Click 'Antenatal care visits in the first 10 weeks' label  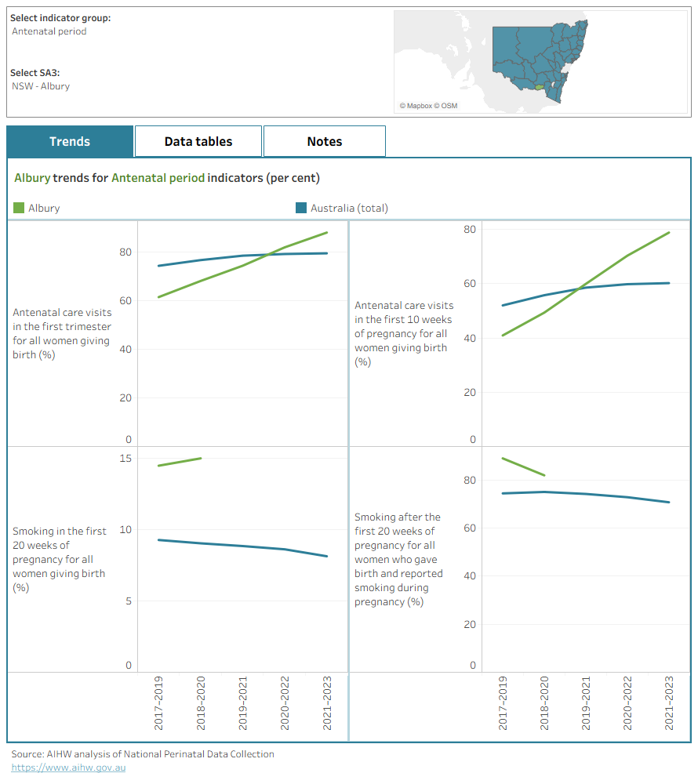[404, 333]
